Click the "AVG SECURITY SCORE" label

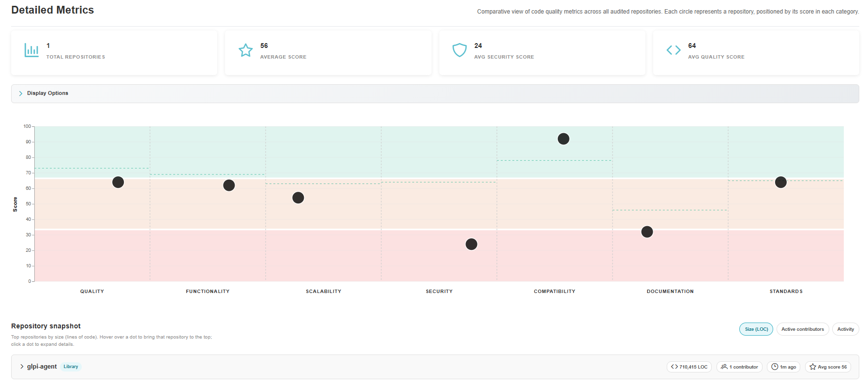coord(504,57)
